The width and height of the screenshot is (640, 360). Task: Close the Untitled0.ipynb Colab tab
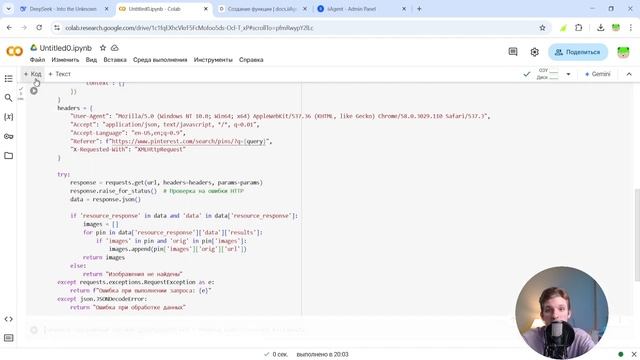[x=206, y=9]
